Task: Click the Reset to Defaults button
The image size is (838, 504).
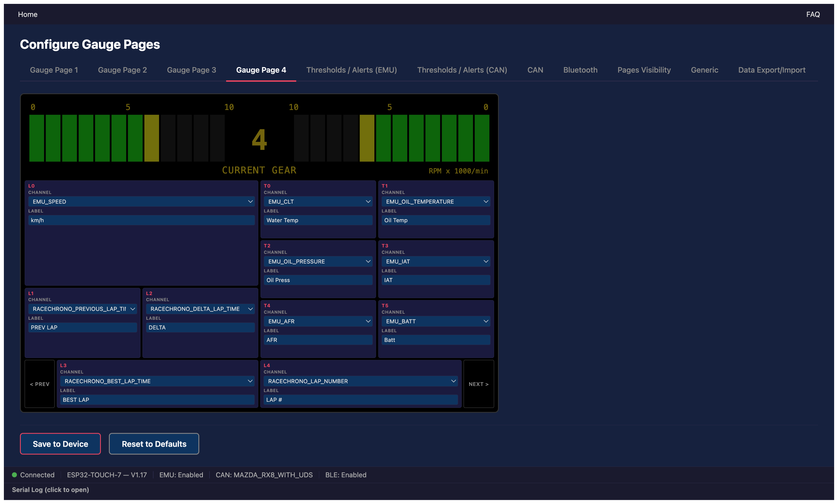Action: (x=154, y=444)
